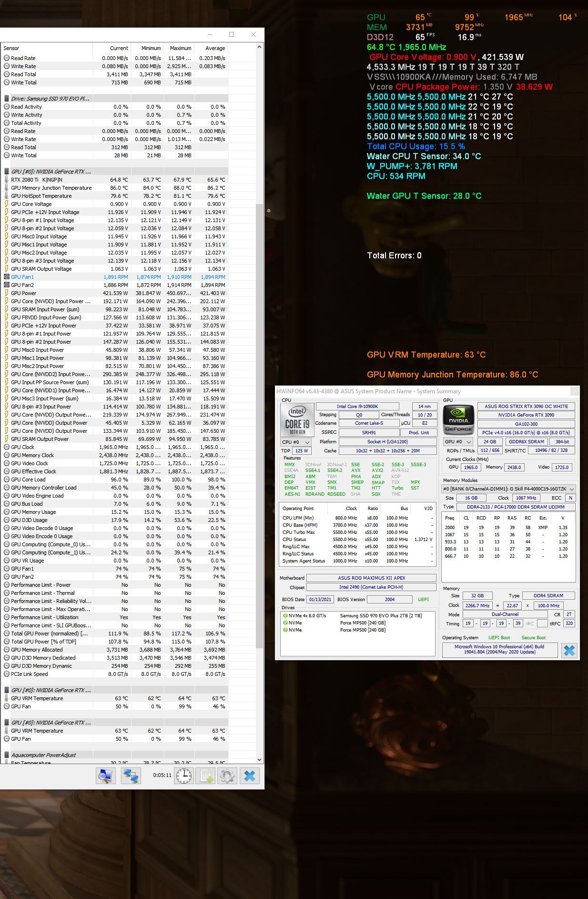Select the GPU Fan1 RPM sensor row

tap(114, 277)
